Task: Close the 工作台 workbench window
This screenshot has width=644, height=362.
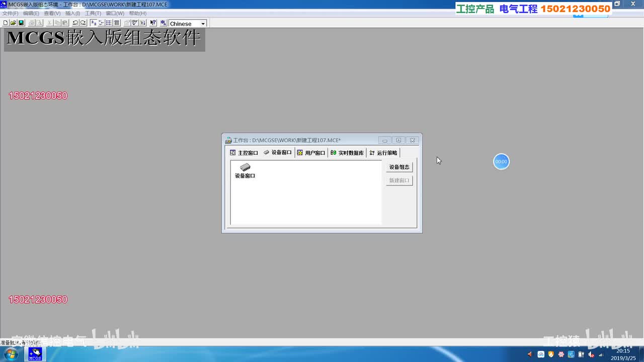Action: tap(412, 140)
